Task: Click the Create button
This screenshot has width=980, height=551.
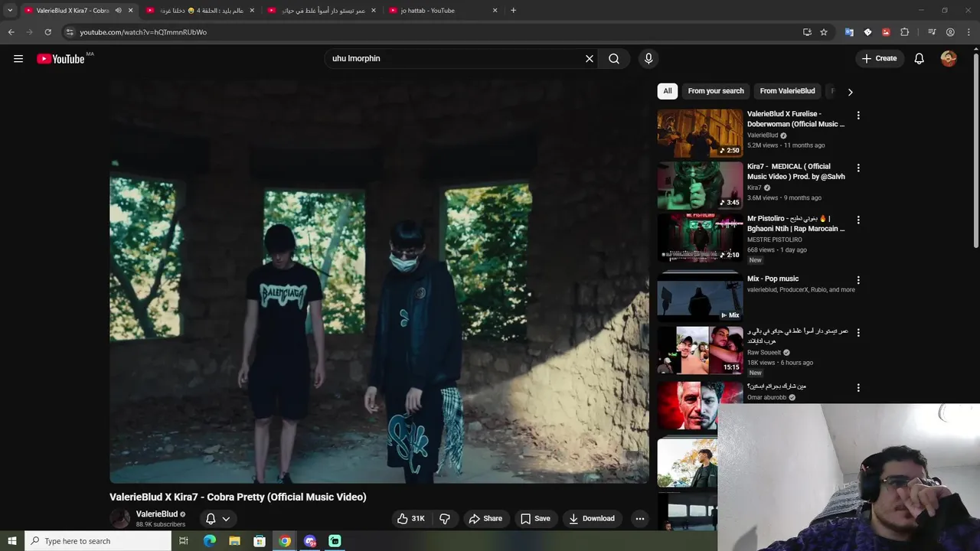Action: 879,58
